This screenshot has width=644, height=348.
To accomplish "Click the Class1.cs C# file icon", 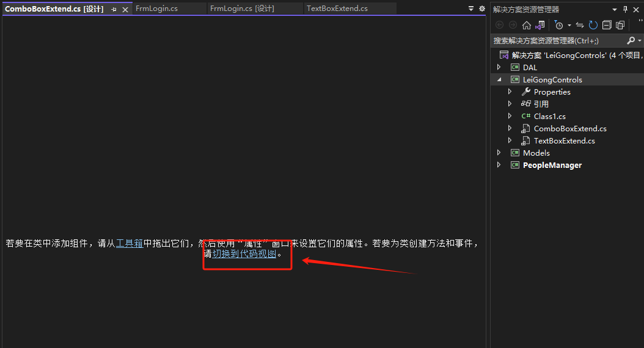I will (525, 116).
